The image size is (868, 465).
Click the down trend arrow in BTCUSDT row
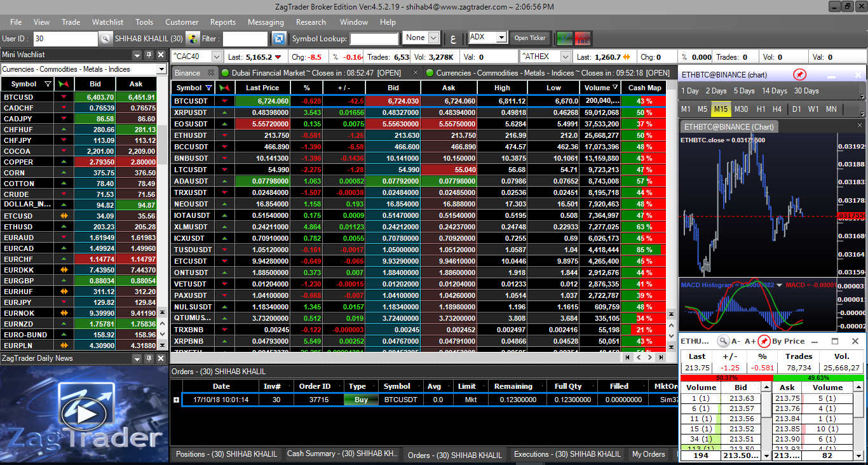point(224,101)
